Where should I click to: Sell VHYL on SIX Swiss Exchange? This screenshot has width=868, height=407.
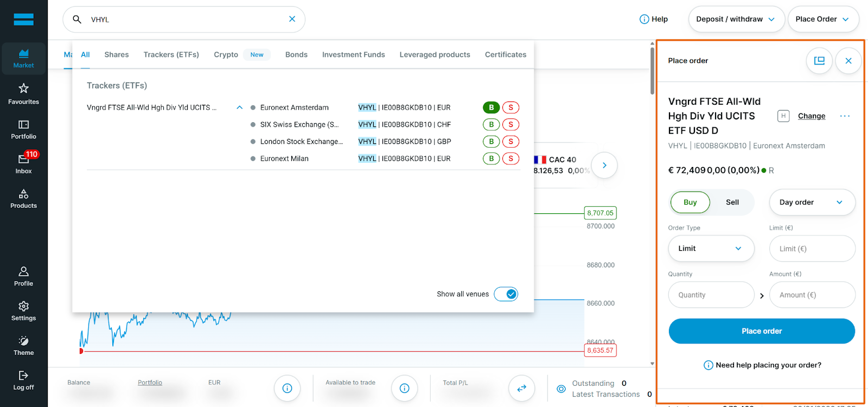pos(510,124)
